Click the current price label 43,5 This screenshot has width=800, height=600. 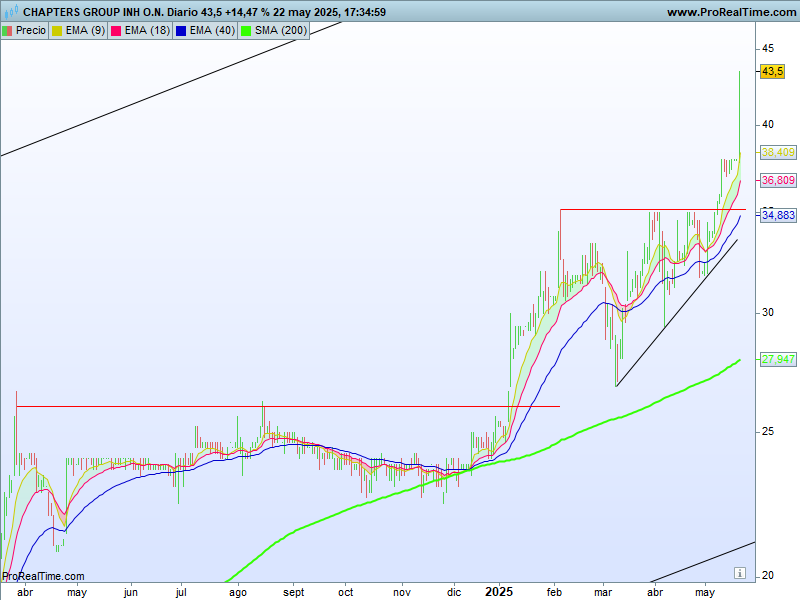point(772,71)
